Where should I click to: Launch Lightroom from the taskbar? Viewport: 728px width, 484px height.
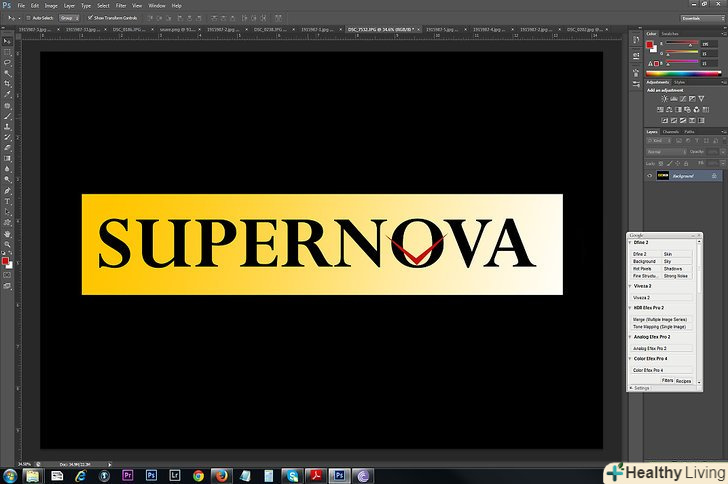coord(175,476)
